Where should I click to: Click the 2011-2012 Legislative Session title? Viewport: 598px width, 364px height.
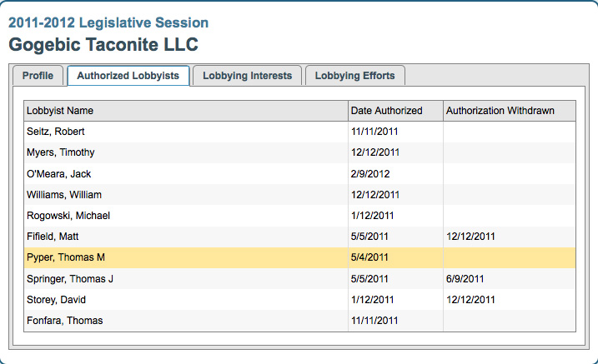coord(108,22)
